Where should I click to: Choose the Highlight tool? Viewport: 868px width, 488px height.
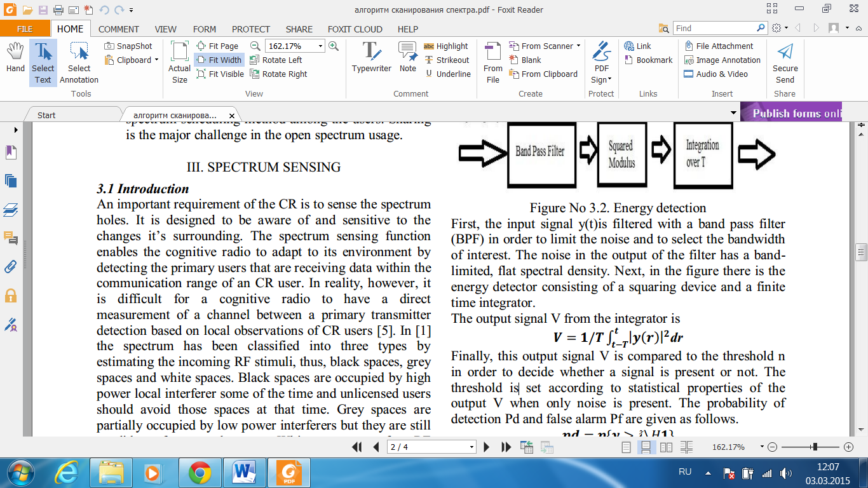pos(445,46)
